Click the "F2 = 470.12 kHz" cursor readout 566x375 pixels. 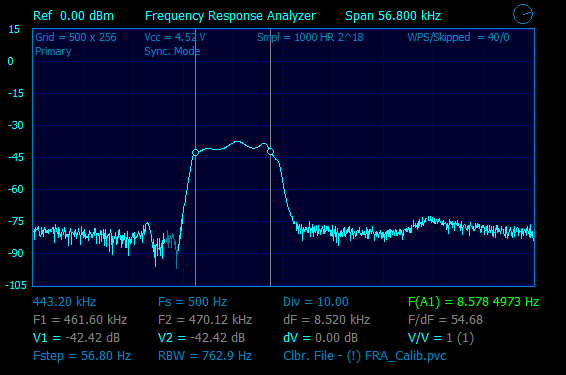coord(205,320)
